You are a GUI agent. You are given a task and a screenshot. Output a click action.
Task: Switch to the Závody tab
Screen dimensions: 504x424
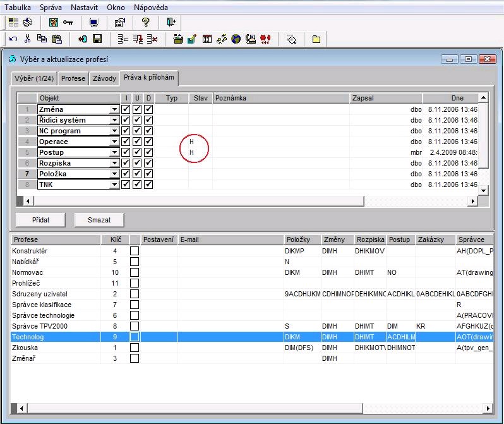tap(104, 78)
